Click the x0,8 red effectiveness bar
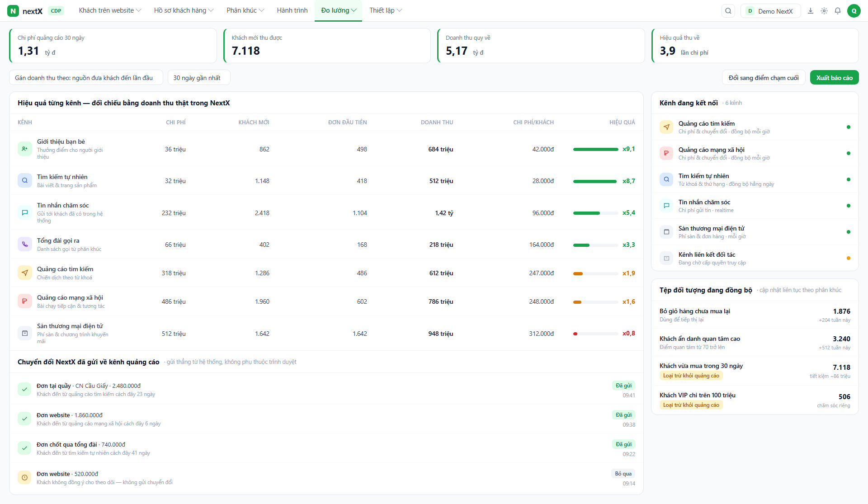Viewport: 868px width, 504px height. 595,334
